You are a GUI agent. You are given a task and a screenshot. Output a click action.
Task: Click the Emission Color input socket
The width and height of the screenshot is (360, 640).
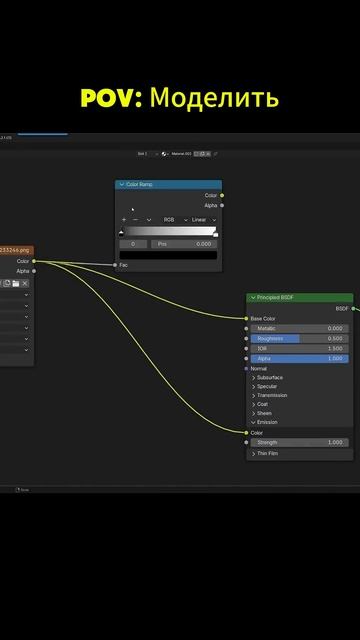coord(246,433)
